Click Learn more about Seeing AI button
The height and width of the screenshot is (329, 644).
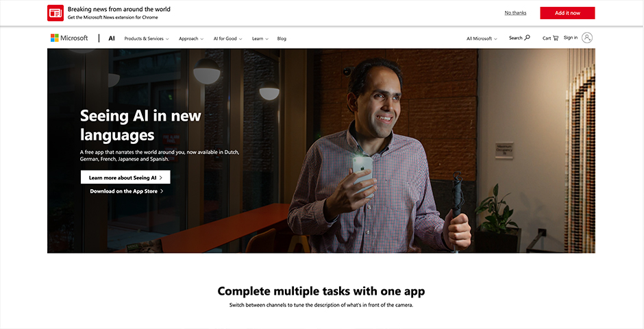tap(125, 178)
